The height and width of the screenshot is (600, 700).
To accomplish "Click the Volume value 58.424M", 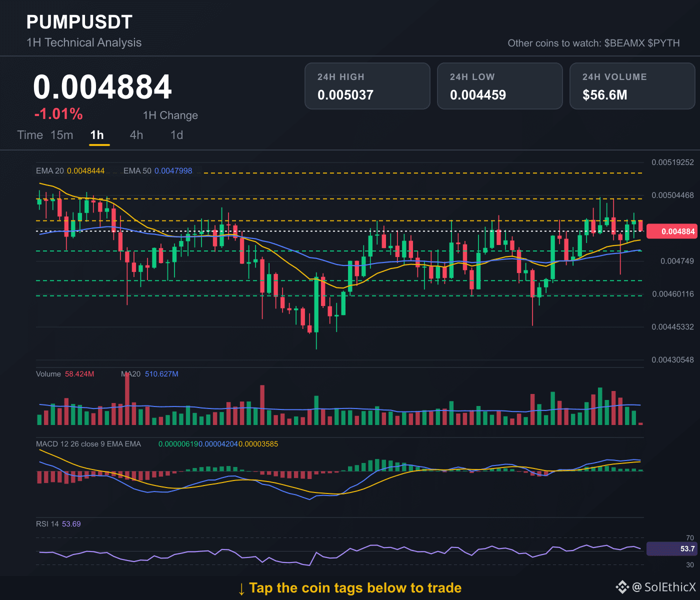I will [79, 374].
